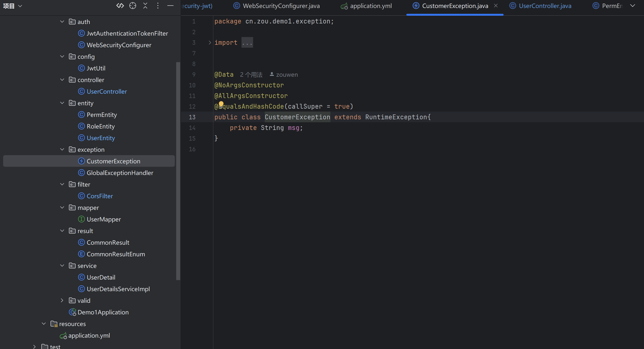Close the CustomerException.java tab
644x349 pixels.
coord(496,6)
